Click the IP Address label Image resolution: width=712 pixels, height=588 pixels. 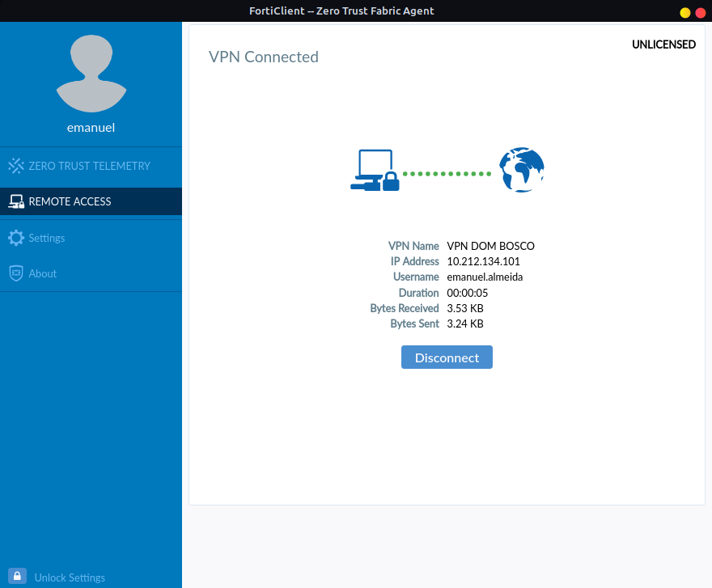[414, 261]
